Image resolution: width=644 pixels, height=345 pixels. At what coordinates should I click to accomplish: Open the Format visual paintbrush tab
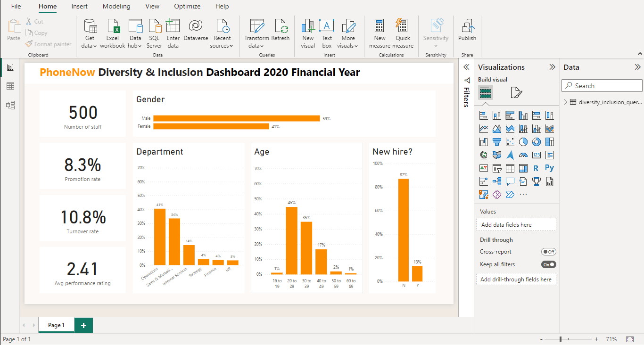(516, 92)
